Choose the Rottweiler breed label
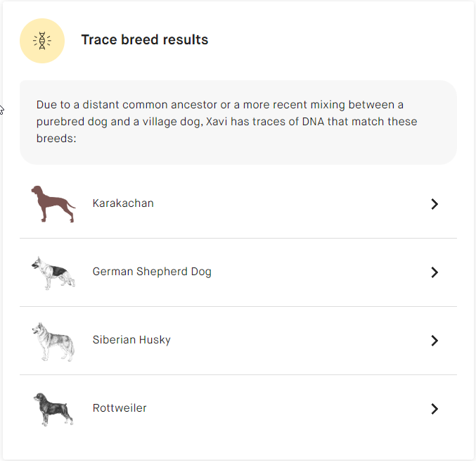 120,408
